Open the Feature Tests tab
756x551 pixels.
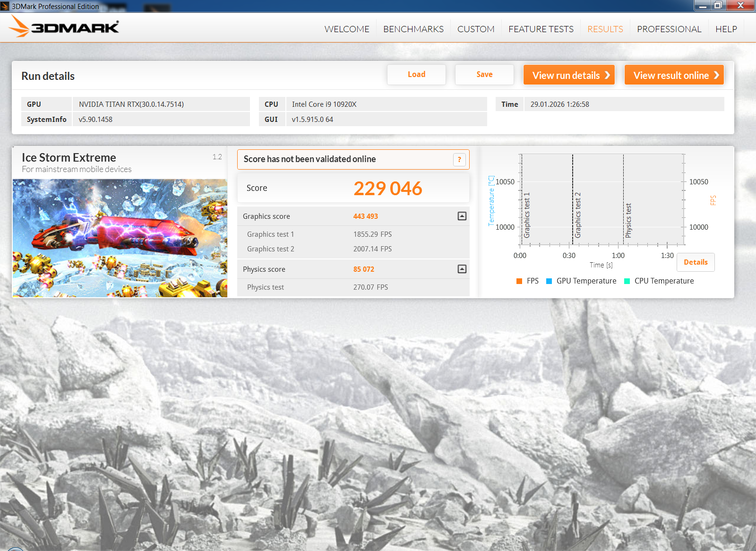pos(541,29)
